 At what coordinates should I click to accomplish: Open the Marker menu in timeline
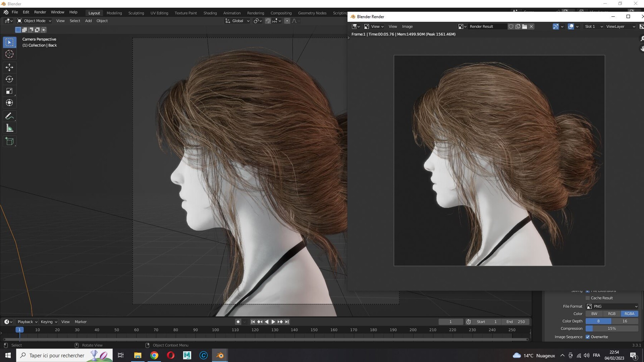click(x=80, y=322)
